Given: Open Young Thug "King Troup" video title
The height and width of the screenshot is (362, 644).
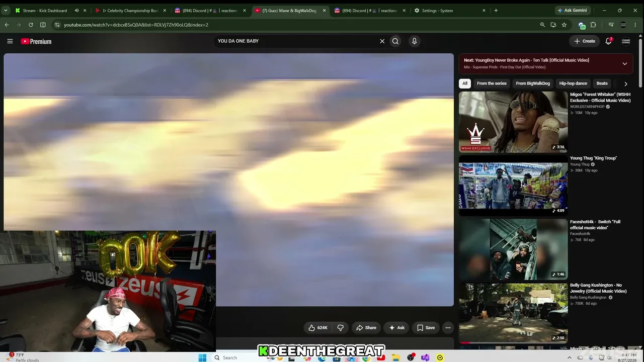Looking at the screenshot, I should pyautogui.click(x=593, y=158).
